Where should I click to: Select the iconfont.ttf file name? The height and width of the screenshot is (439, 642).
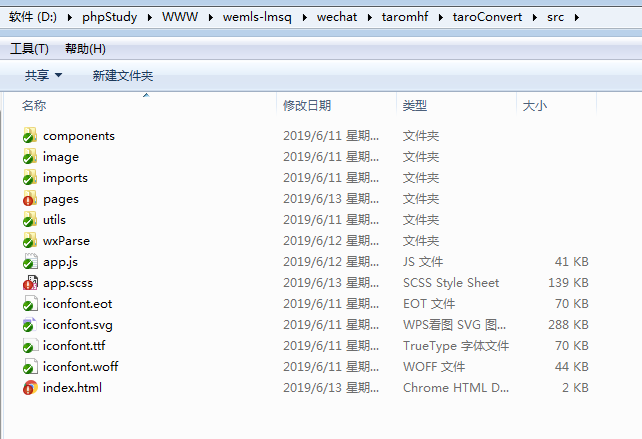tap(74, 346)
